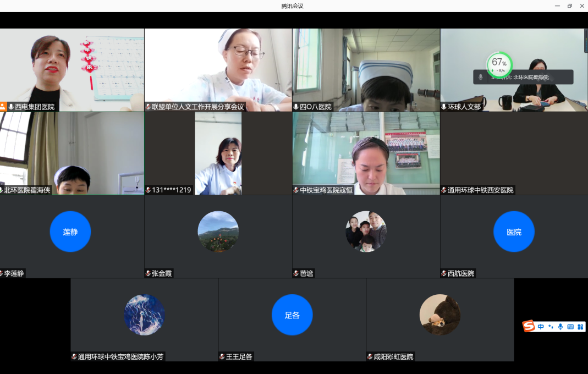Click the 67% network speed indicator
Viewport: 588px width, 374px height.
pyautogui.click(x=499, y=64)
